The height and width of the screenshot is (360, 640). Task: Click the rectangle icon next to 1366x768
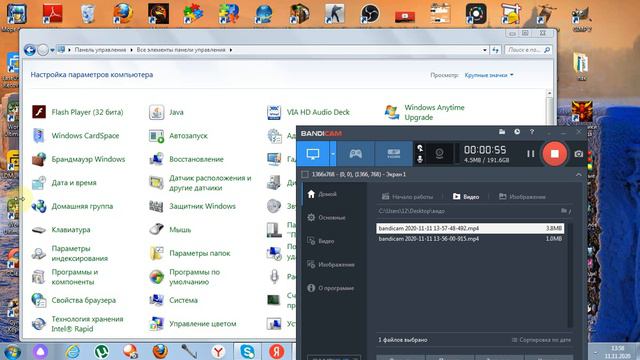pyautogui.click(x=304, y=174)
